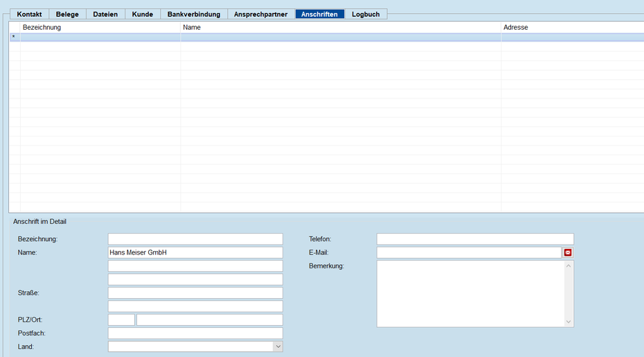
Task: Open the Dateien tab
Action: pos(105,14)
